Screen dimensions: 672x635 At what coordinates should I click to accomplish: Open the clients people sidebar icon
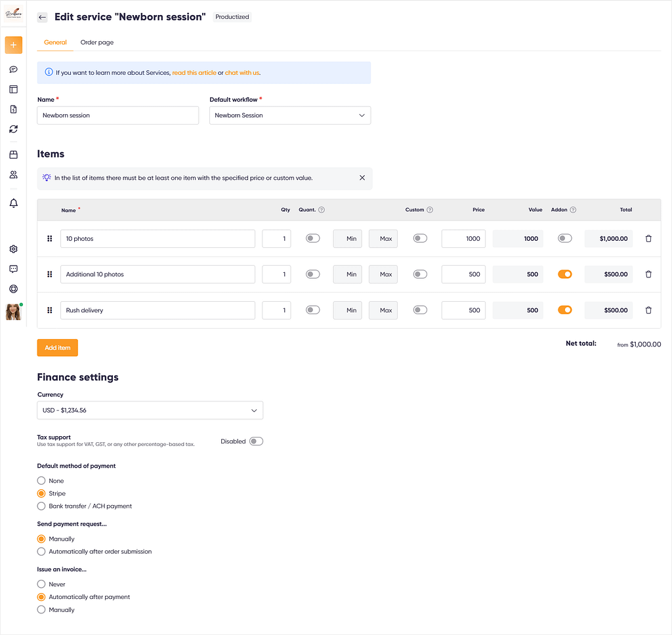coord(13,174)
